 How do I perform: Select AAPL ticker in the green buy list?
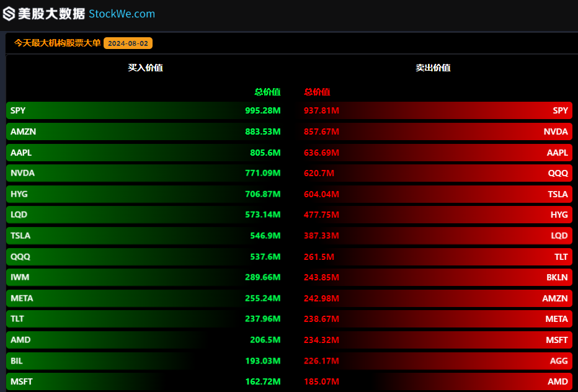click(x=21, y=153)
